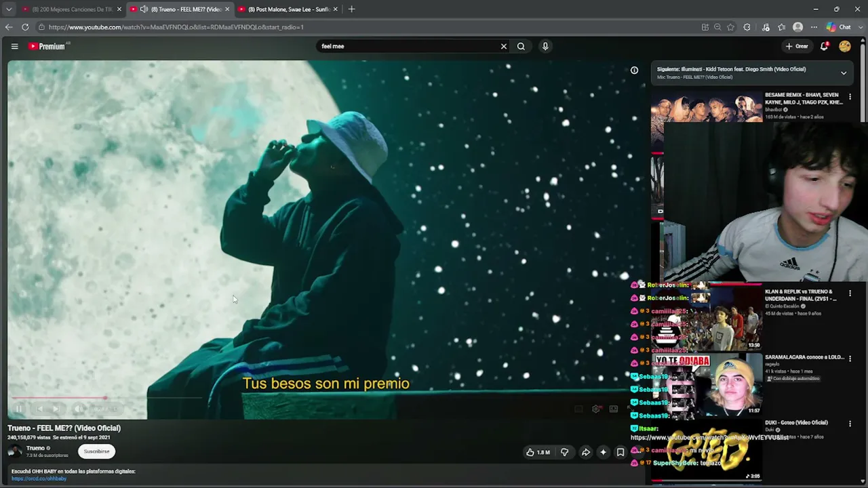Open SARAMALACARA conoce a LOLO title

click(x=804, y=357)
